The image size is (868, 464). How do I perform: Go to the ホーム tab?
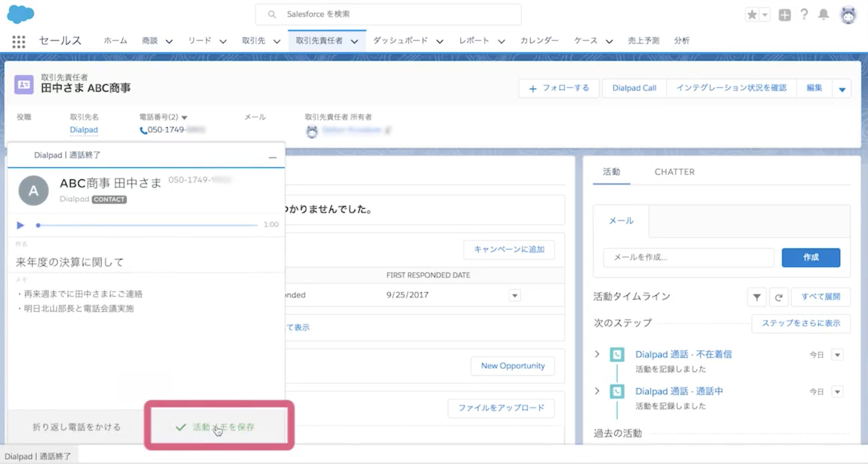pos(116,41)
